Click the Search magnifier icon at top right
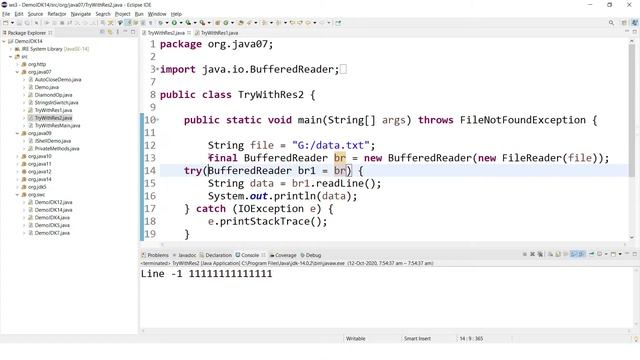The image size is (640, 360). [611, 23]
